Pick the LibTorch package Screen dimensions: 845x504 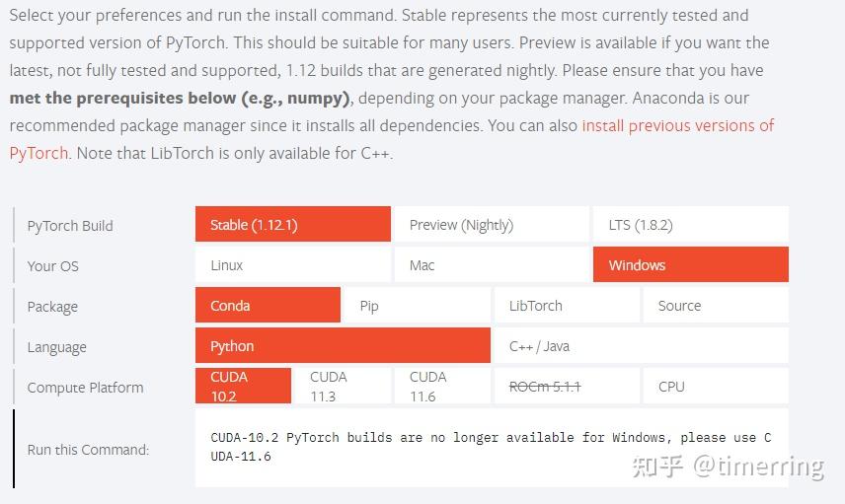pyautogui.click(x=566, y=306)
